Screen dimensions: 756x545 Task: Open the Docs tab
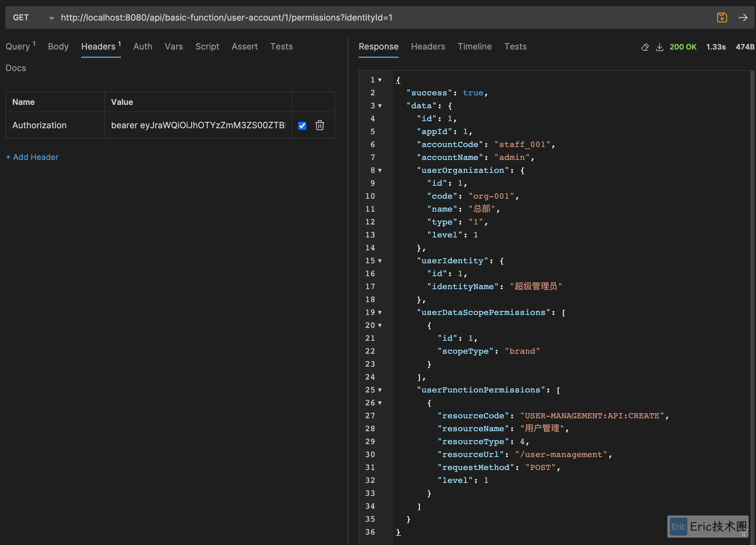[16, 68]
